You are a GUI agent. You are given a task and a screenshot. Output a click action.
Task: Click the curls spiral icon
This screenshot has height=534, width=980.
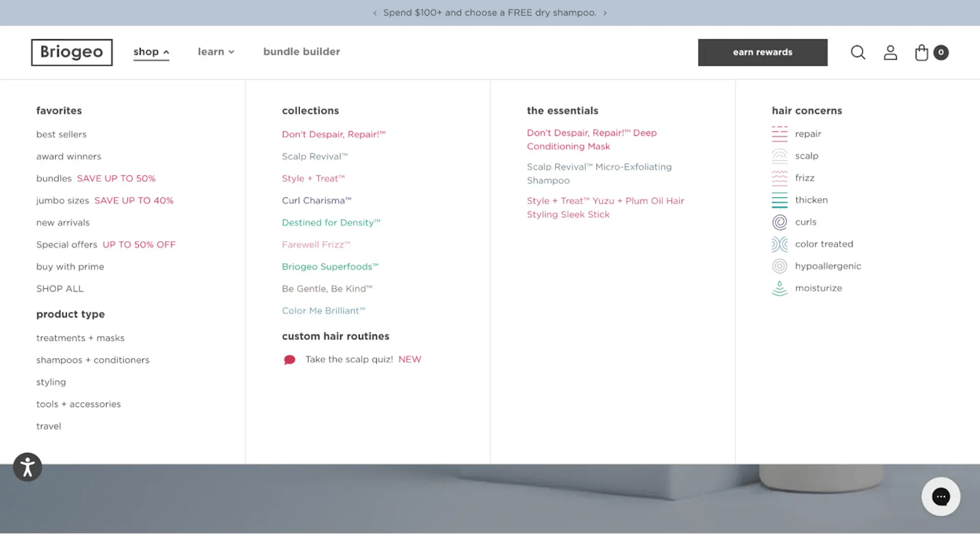point(779,221)
